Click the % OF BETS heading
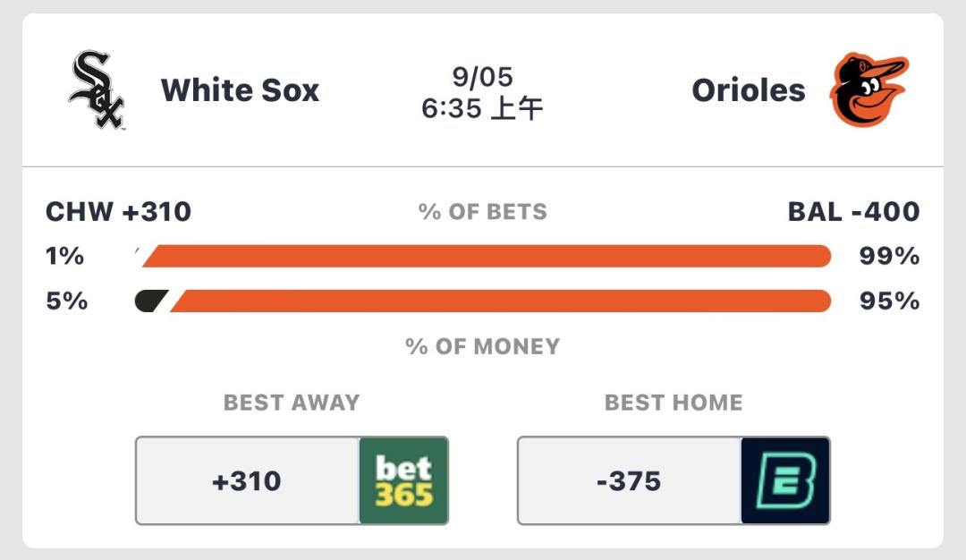The width and height of the screenshot is (966, 560). click(482, 212)
